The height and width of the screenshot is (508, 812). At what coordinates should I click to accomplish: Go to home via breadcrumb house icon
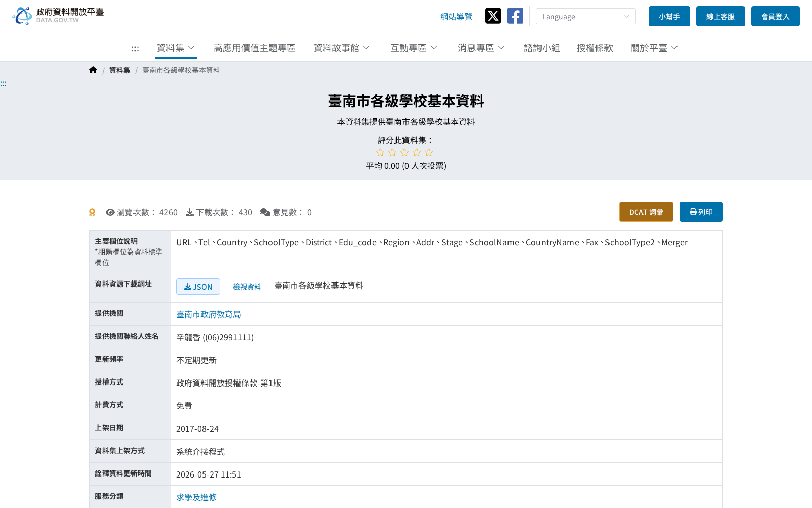[93, 70]
